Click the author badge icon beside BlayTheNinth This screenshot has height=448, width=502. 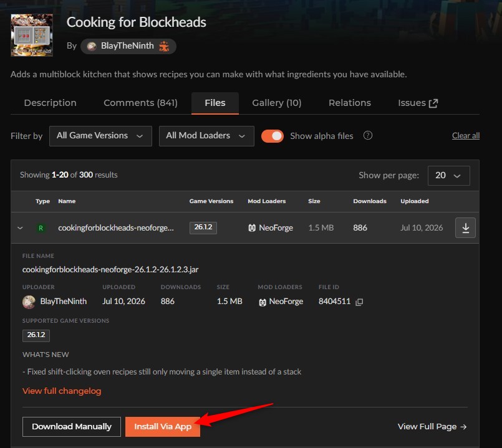(164, 46)
